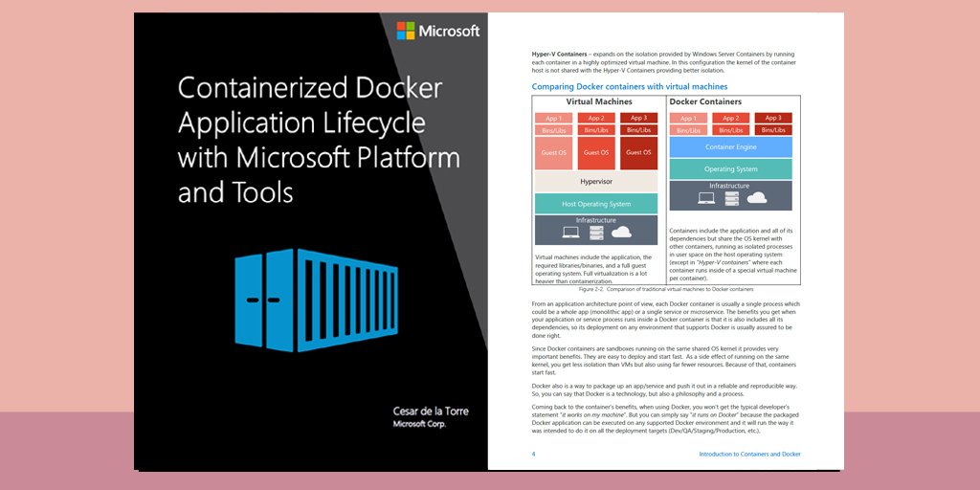This screenshot has width=980, height=490.
Task: Click page number 4 in the footer
Action: tap(533, 455)
